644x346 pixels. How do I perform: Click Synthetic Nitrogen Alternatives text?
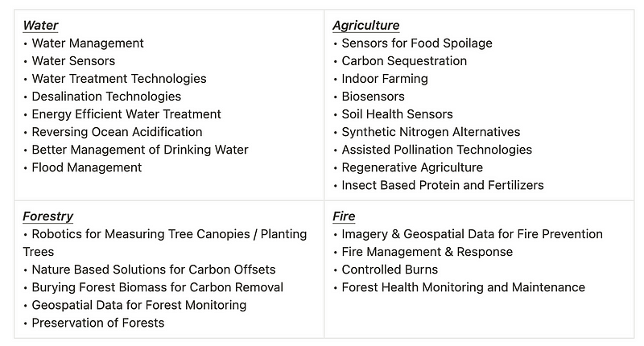click(x=431, y=132)
